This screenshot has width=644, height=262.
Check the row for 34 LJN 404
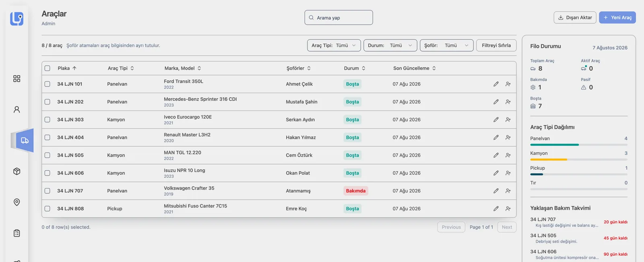coord(47,137)
